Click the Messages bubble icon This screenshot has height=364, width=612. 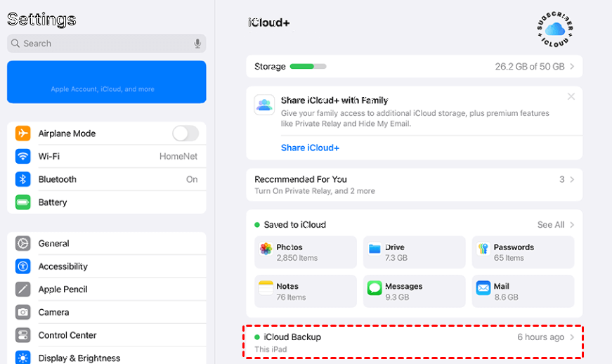[x=375, y=288]
